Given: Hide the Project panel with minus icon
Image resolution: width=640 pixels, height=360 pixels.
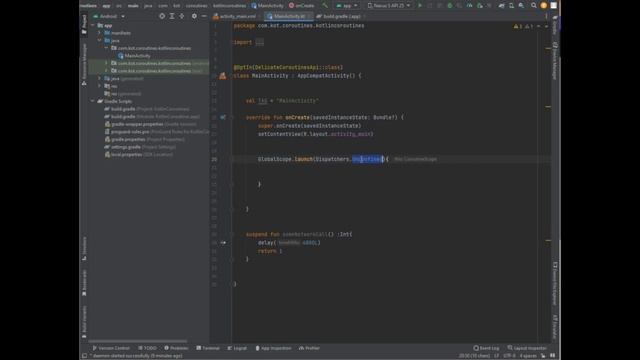Looking at the screenshot, I should pyautogui.click(x=204, y=16).
